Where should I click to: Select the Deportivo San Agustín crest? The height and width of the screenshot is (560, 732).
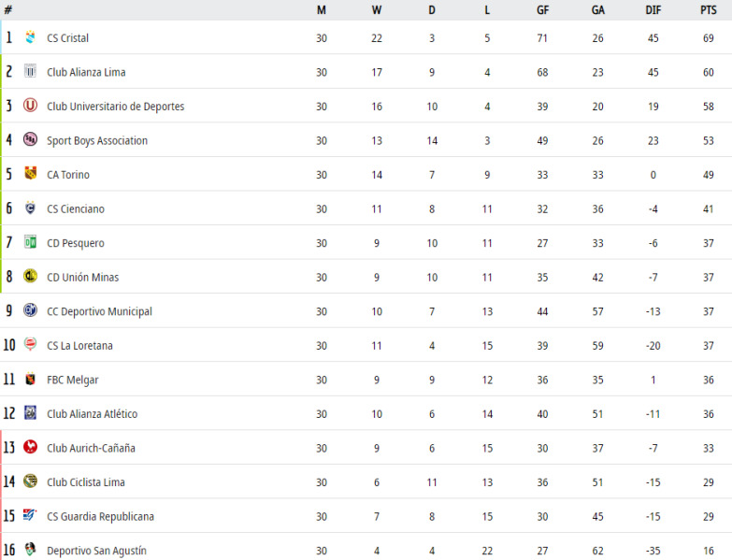(30, 550)
